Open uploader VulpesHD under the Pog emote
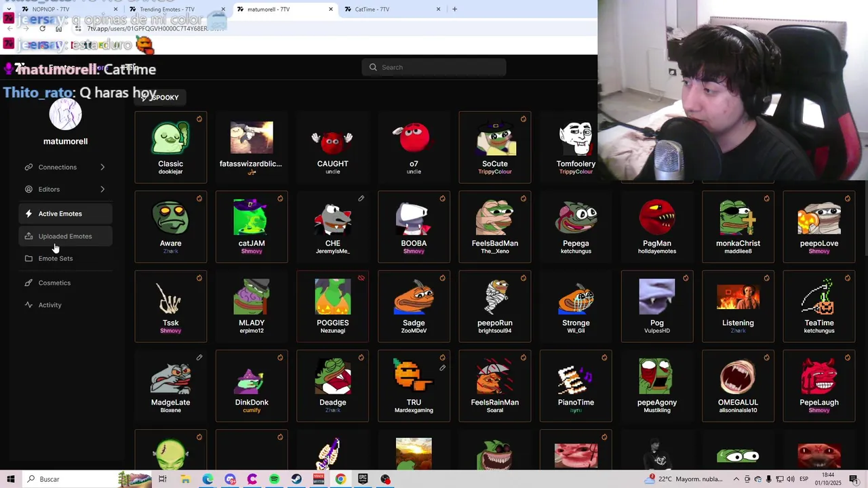Viewport: 868px width, 488px height. click(656, 331)
